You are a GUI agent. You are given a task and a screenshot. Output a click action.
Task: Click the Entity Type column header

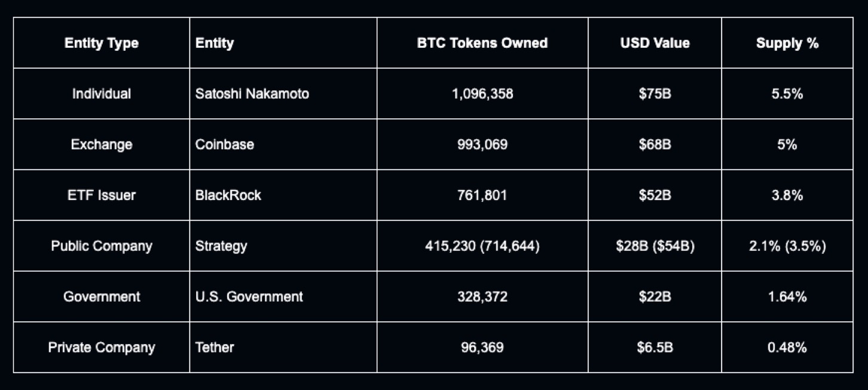click(102, 43)
